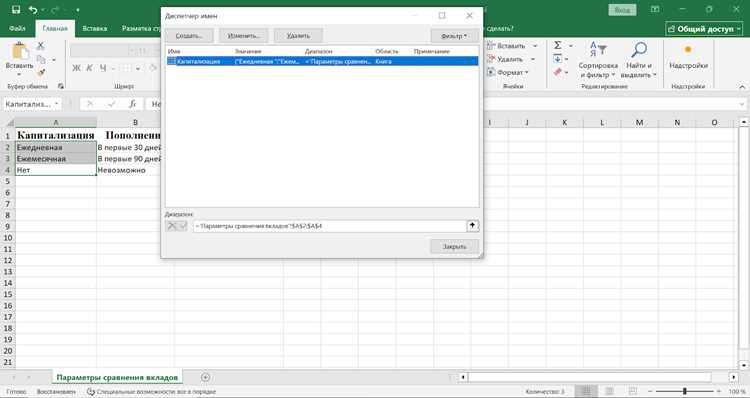Open the Paste options arrow under Вставить
The image size is (750, 398).
coord(19,73)
